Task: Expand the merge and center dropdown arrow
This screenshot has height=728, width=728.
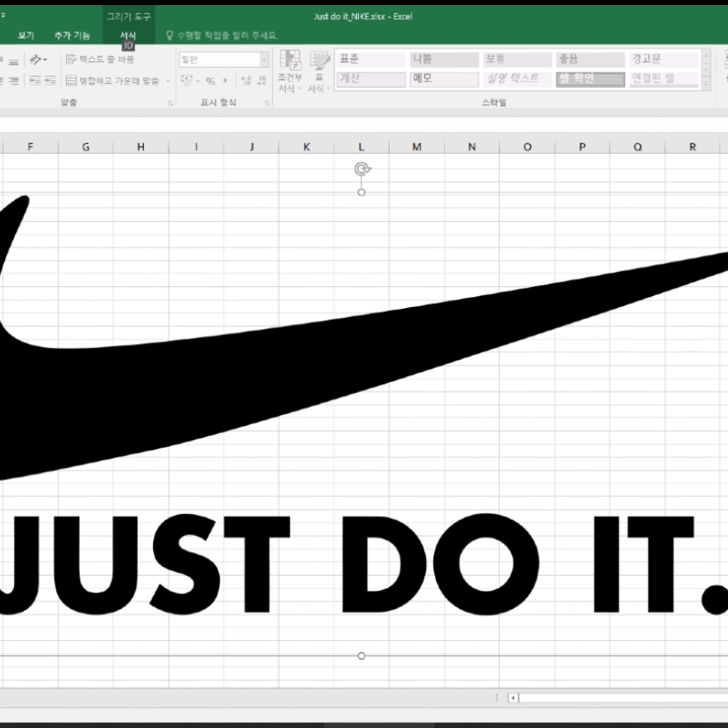Action: pos(168,81)
